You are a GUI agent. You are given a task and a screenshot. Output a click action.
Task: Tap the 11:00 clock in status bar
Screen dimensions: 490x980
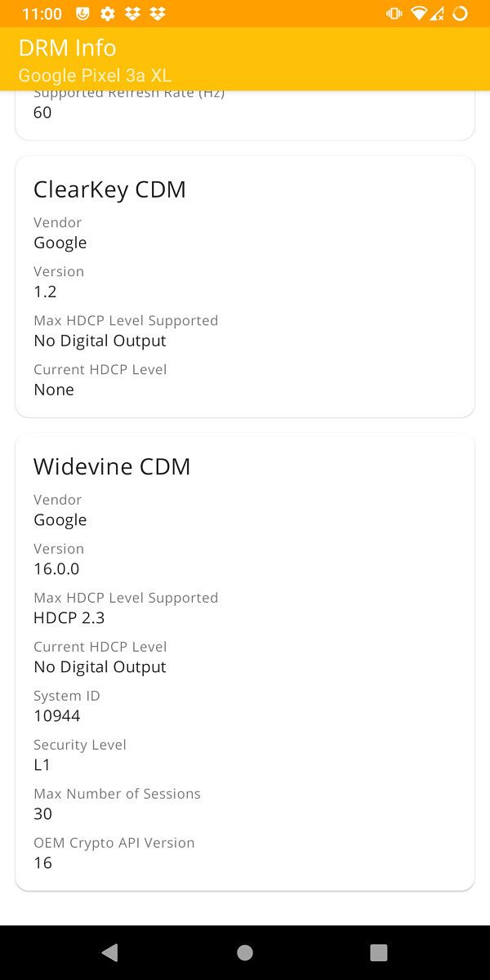(42, 14)
